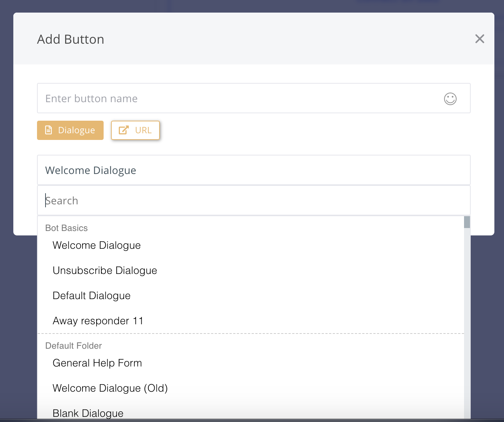The width and height of the screenshot is (504, 422).
Task: Click the dropdown list scrollbar thumb
Action: 467,222
